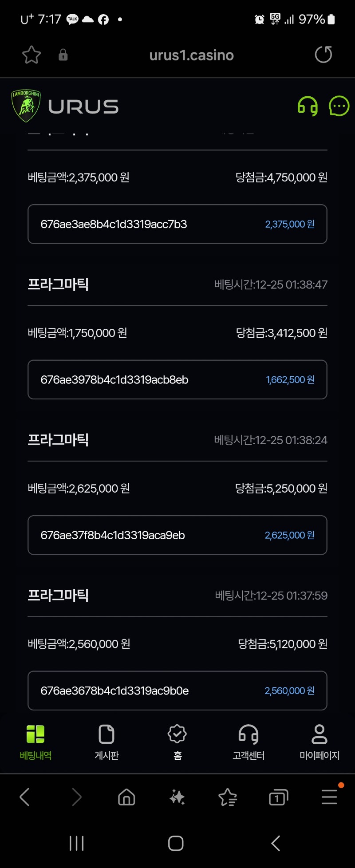355x868 pixels.
Task: Go to 홈 tab
Action: pyautogui.click(x=177, y=742)
